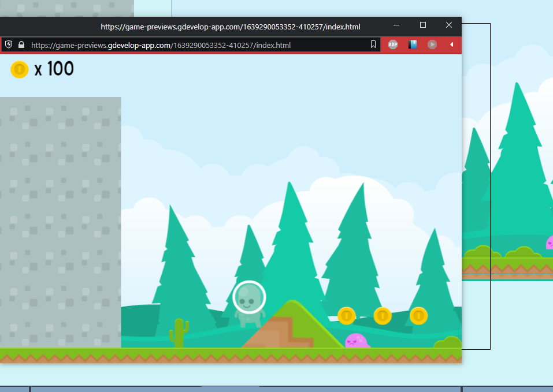Open the blue container extension icon
Image resolution: width=553 pixels, height=392 pixels.
(413, 44)
